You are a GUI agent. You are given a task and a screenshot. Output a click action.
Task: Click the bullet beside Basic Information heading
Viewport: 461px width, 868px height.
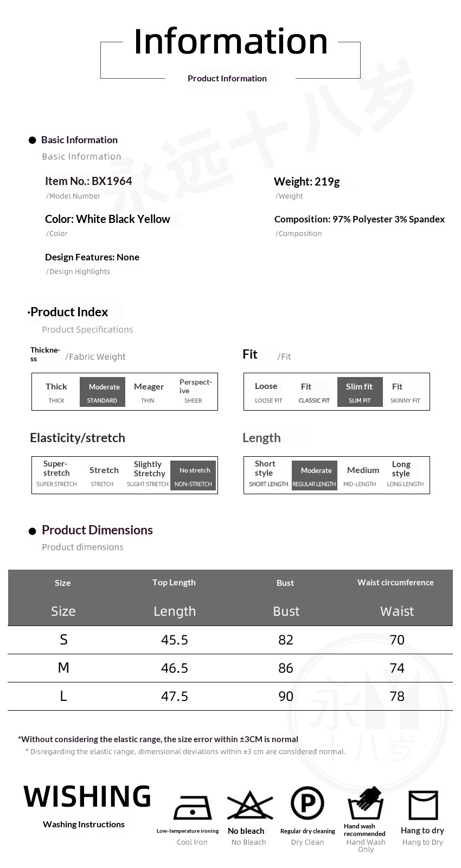tap(32, 141)
